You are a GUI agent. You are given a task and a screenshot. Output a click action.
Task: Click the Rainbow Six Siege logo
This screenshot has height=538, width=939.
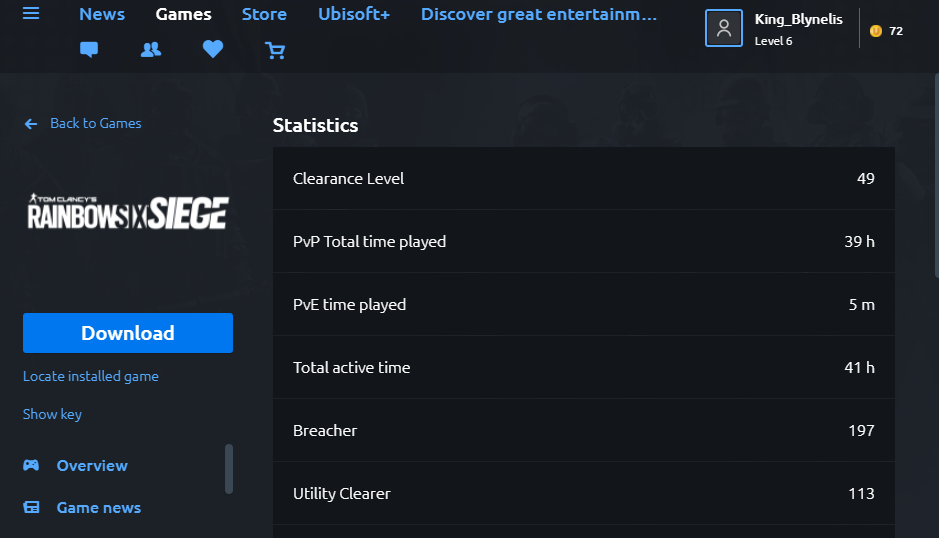tap(128, 211)
